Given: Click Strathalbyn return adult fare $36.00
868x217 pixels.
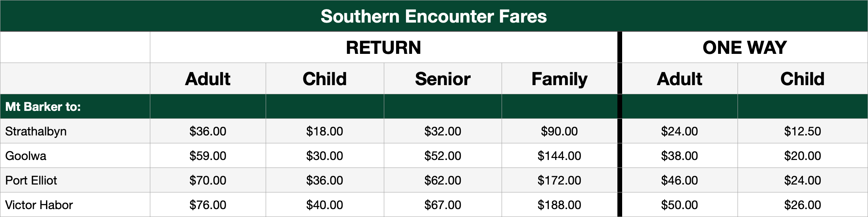Looking at the screenshot, I should pyautogui.click(x=208, y=131).
